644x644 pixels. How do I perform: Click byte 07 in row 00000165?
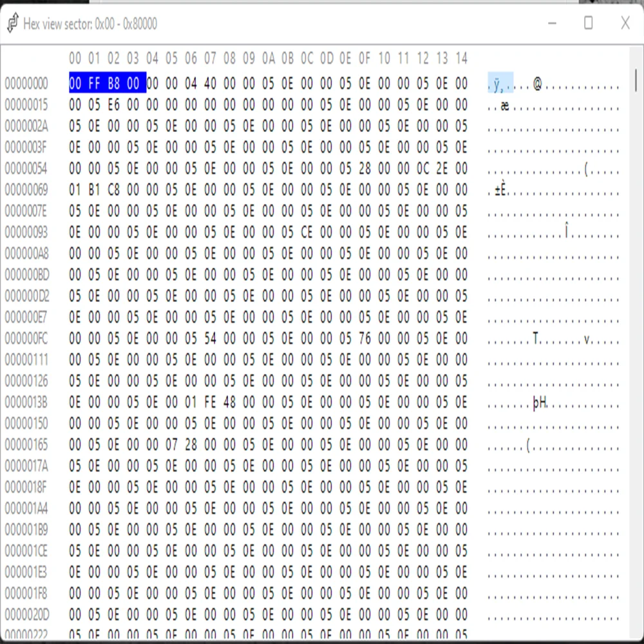tap(172, 445)
